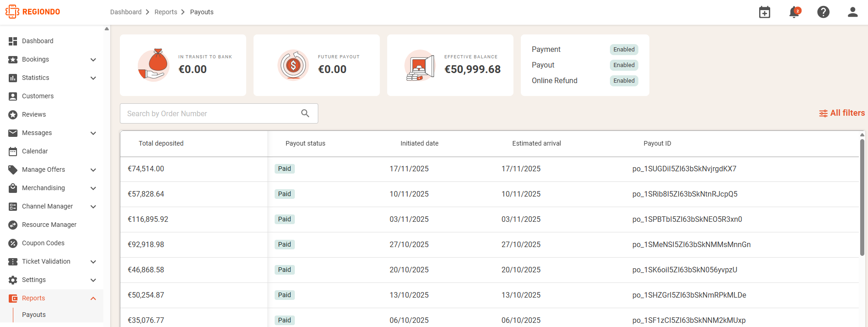Click the Online Refund Enabled badge
Screen dimensions: 868x327
coord(624,81)
